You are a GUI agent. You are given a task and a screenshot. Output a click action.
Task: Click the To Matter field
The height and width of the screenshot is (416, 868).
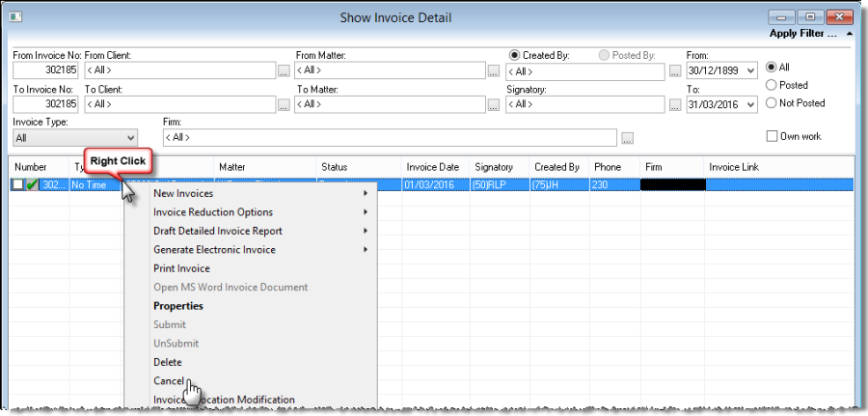(391, 104)
